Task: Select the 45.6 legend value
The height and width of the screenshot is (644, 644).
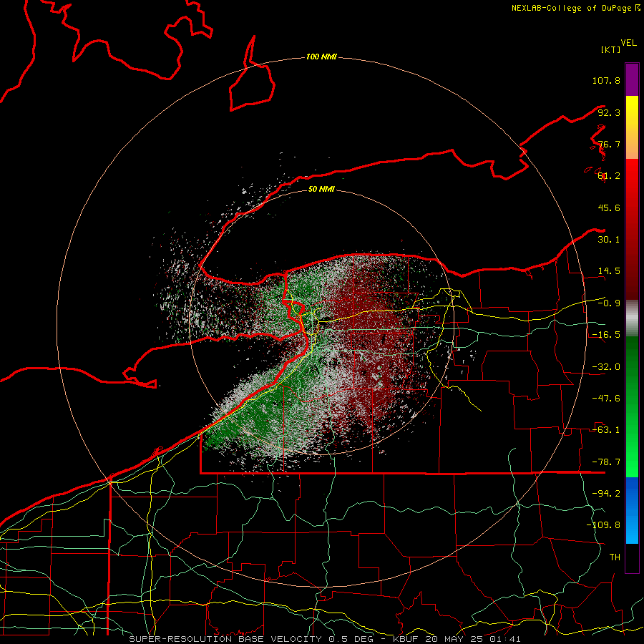Action: point(609,208)
